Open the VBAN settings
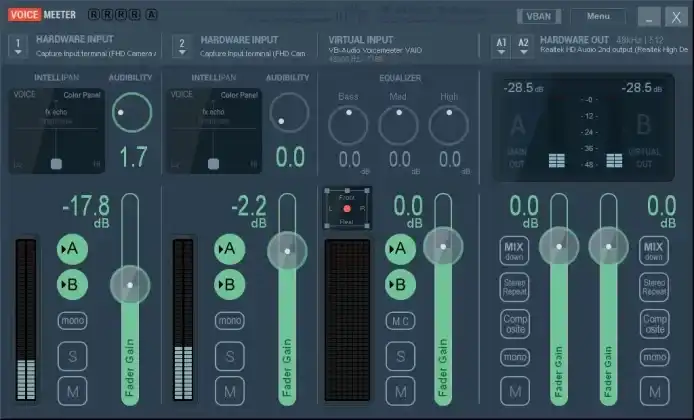 pos(539,16)
